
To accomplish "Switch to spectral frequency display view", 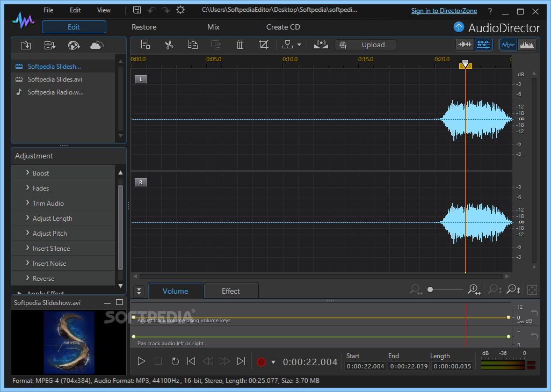I will click(526, 45).
